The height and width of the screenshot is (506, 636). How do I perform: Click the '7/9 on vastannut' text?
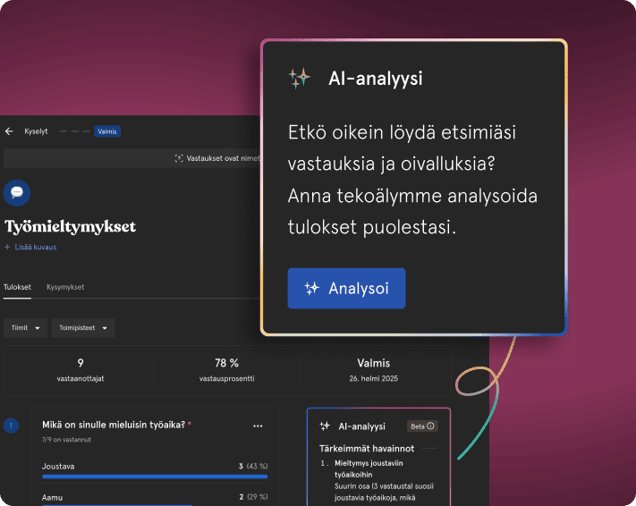[67, 439]
